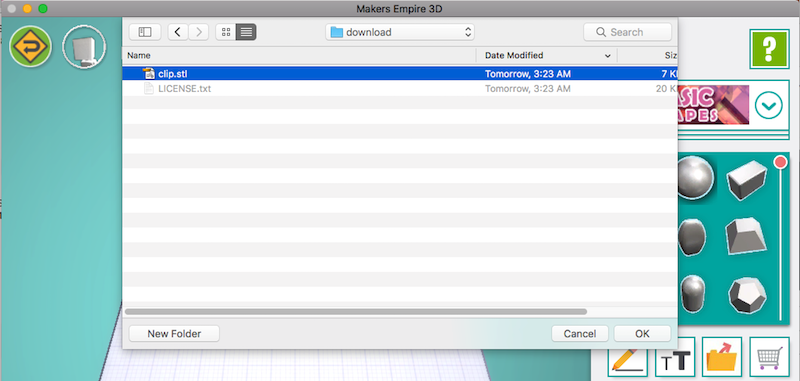Select the sphere shape
The image size is (800, 381).
(695, 177)
